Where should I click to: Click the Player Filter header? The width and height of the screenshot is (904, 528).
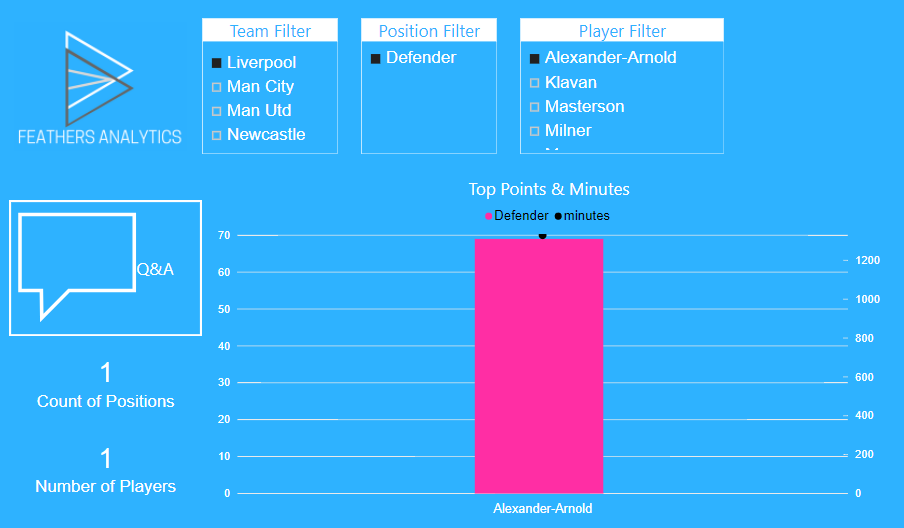[622, 31]
